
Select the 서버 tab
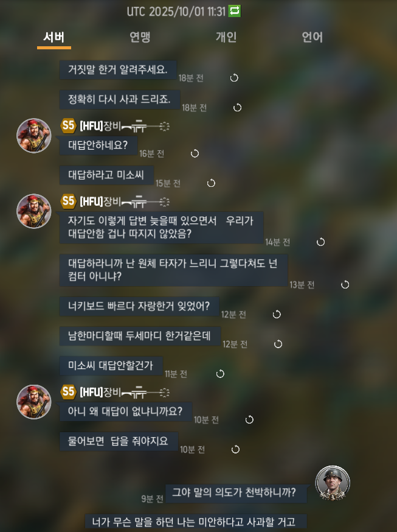[x=54, y=37]
